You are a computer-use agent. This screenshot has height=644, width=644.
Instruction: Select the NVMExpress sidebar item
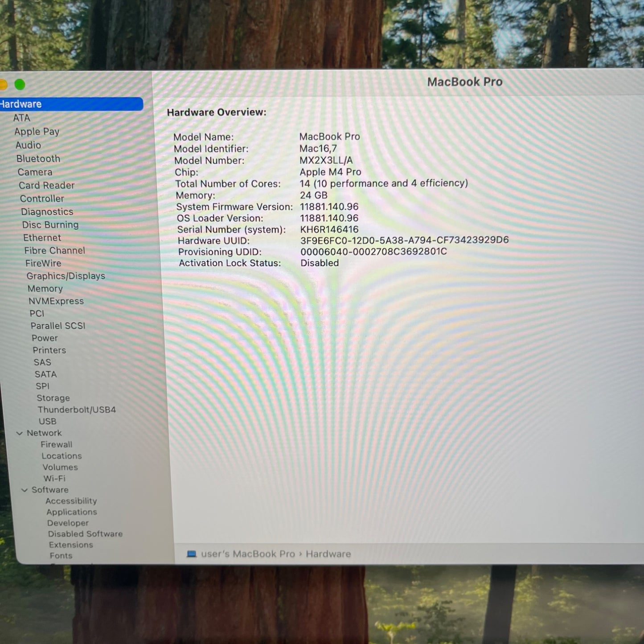(56, 301)
